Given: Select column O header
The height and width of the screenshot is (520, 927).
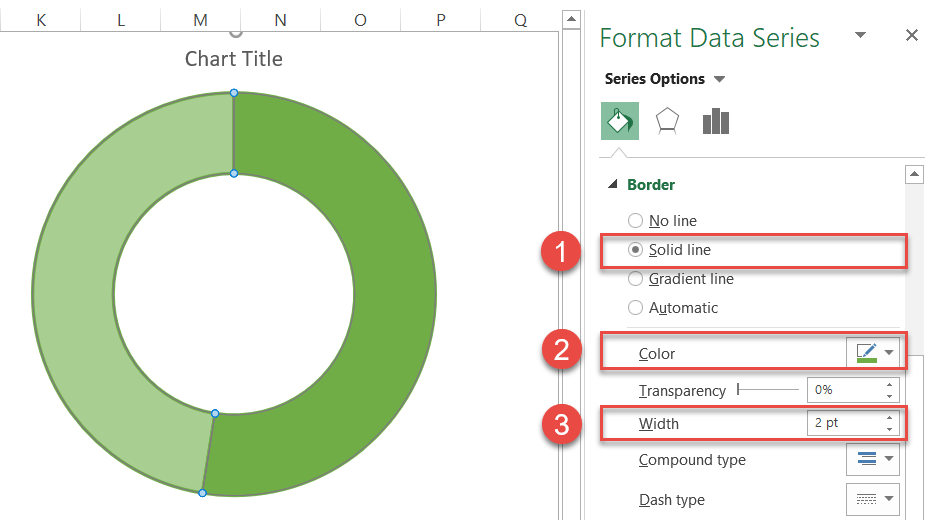Looking at the screenshot, I should coord(360,20).
